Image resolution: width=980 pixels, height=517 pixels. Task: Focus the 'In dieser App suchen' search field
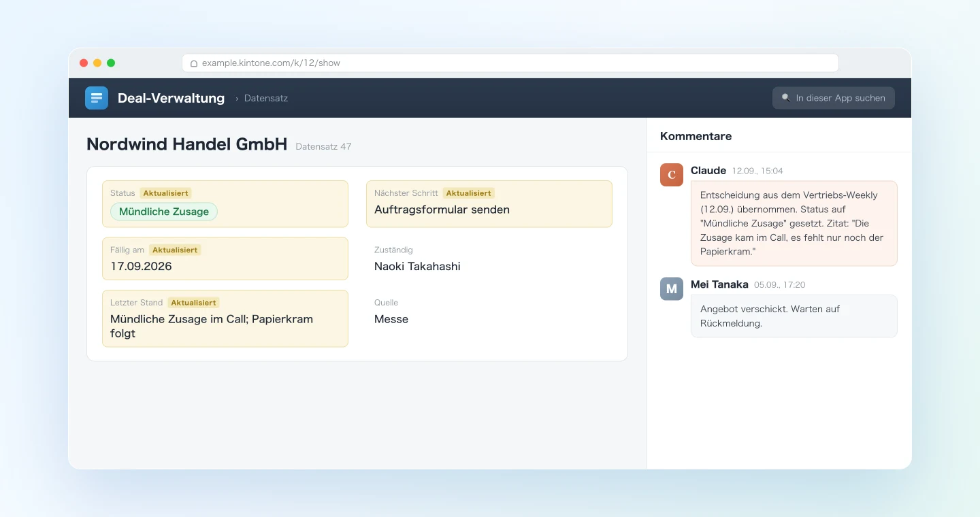point(834,98)
